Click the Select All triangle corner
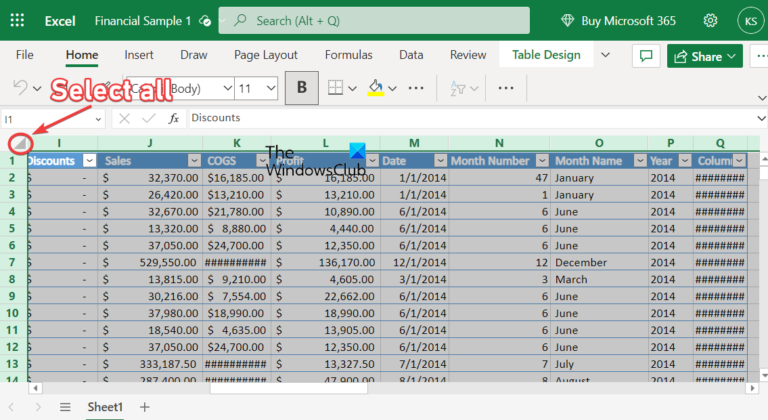Image resolution: width=768 pixels, height=420 pixels. tap(19, 145)
